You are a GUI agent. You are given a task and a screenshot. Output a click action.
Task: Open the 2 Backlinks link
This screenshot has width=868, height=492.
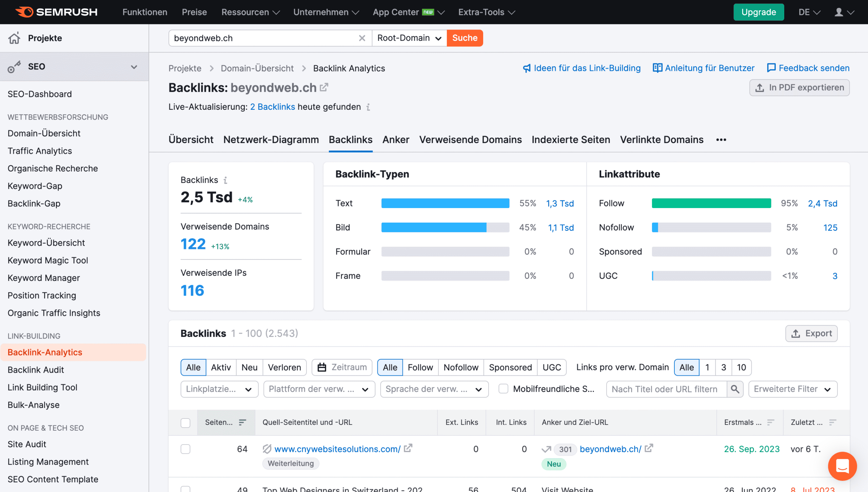point(273,107)
